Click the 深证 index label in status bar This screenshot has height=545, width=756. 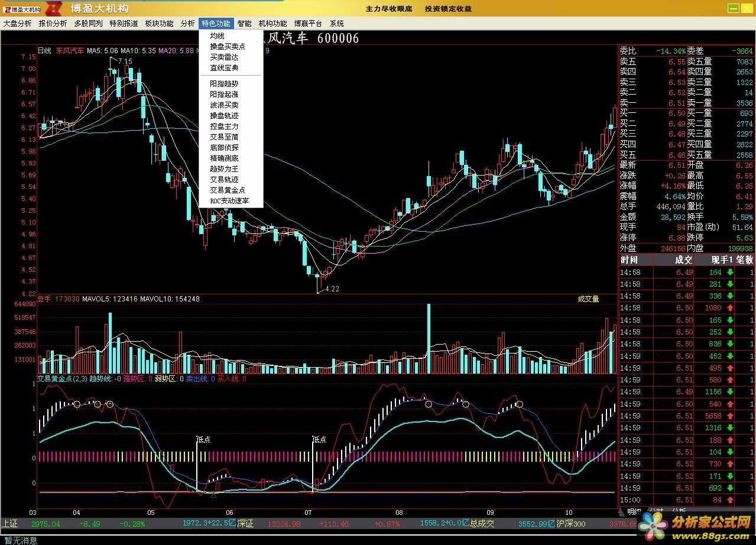245,524
